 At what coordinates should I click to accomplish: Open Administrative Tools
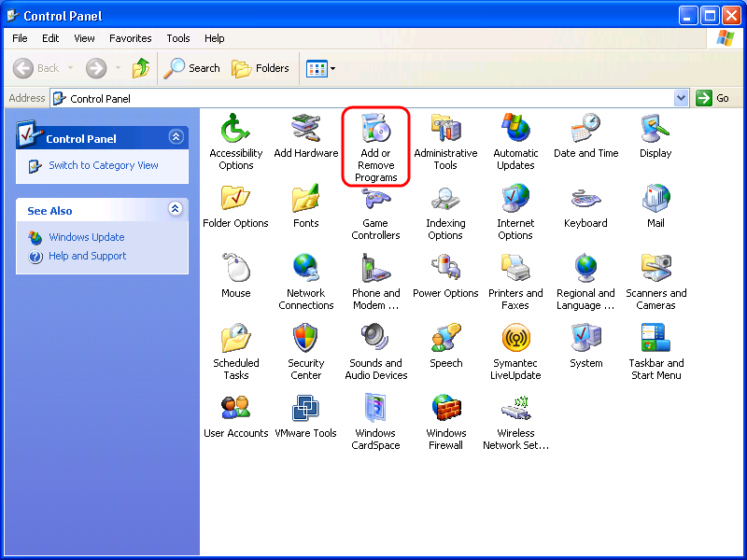point(445,142)
